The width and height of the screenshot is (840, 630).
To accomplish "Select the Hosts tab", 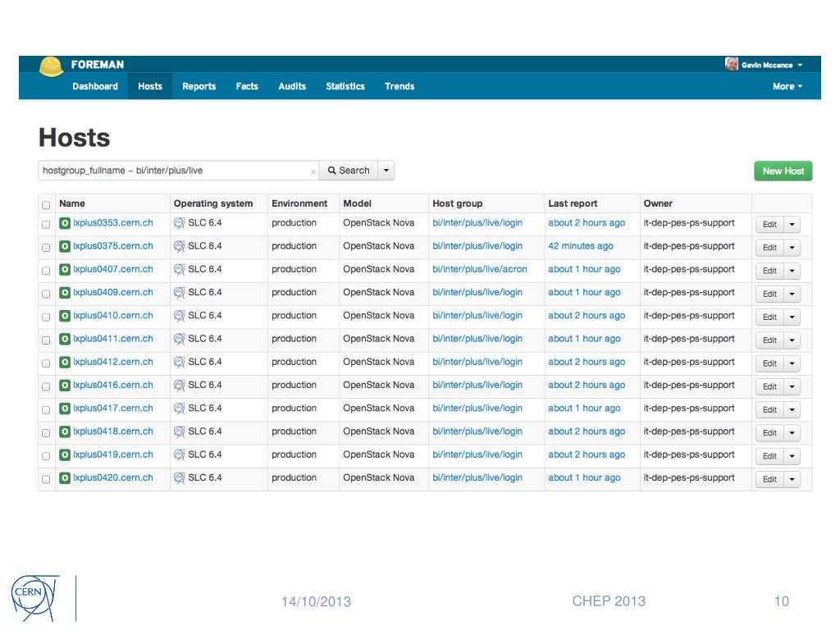I will click(x=150, y=86).
